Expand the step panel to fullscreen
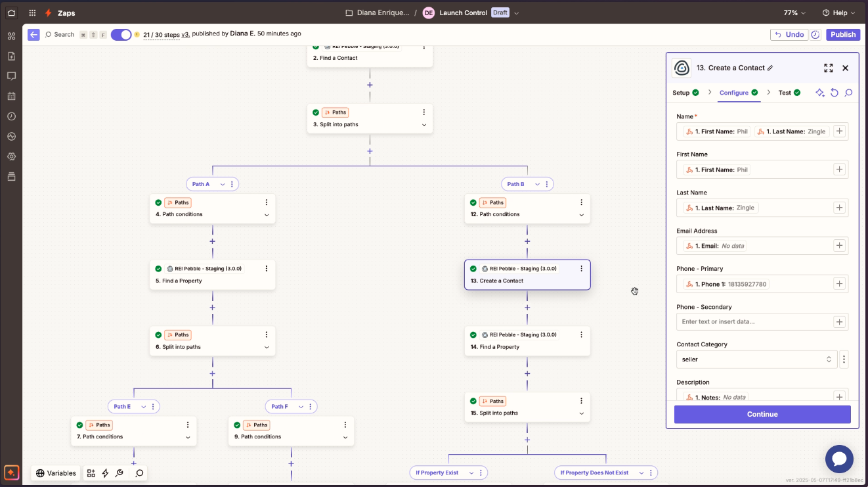This screenshot has width=868, height=487. tap(829, 68)
